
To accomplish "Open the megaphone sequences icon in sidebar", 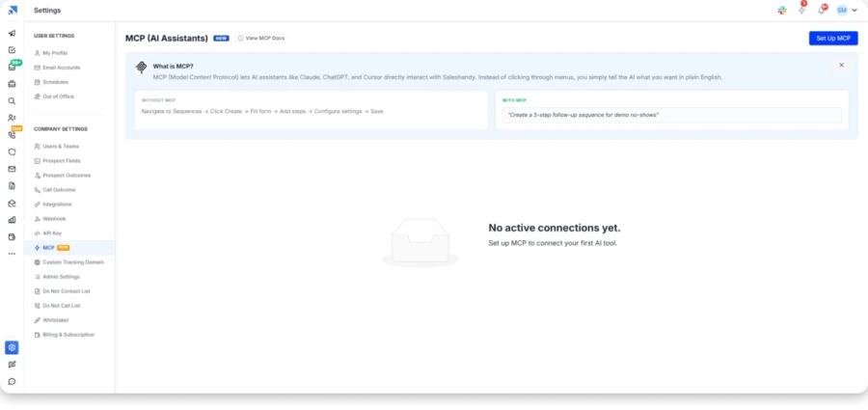I will [13, 33].
